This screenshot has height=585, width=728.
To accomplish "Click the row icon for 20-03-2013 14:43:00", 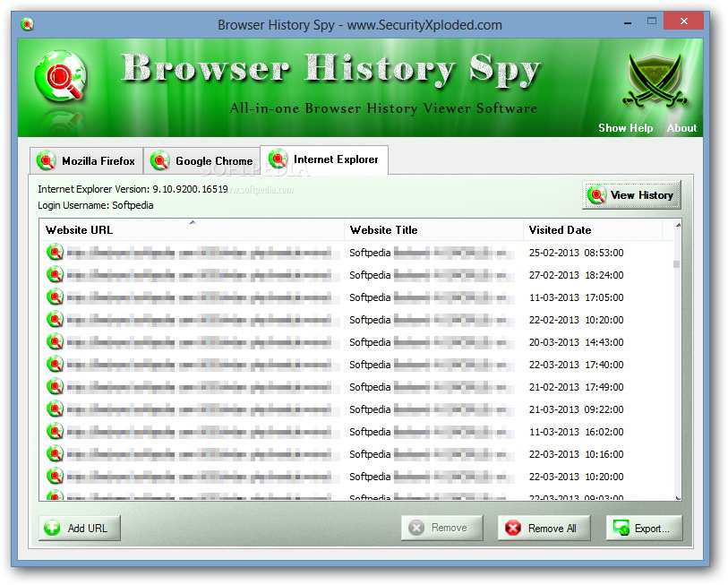I will [x=55, y=342].
